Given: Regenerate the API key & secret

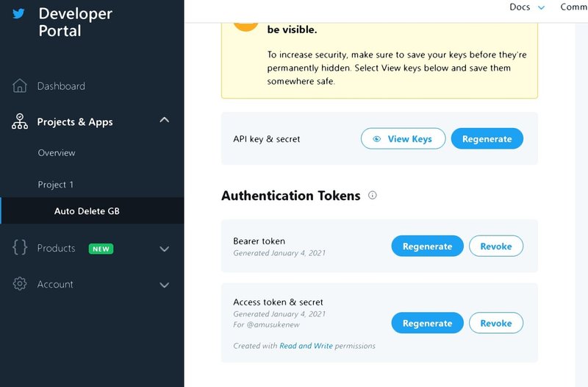Looking at the screenshot, I should (x=487, y=138).
